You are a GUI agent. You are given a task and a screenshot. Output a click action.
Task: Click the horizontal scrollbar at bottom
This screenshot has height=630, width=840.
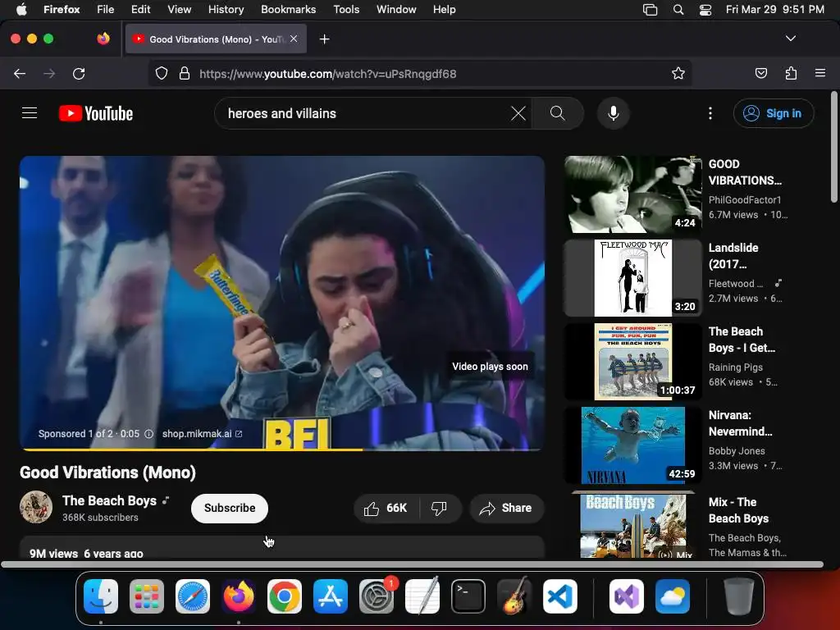point(412,564)
